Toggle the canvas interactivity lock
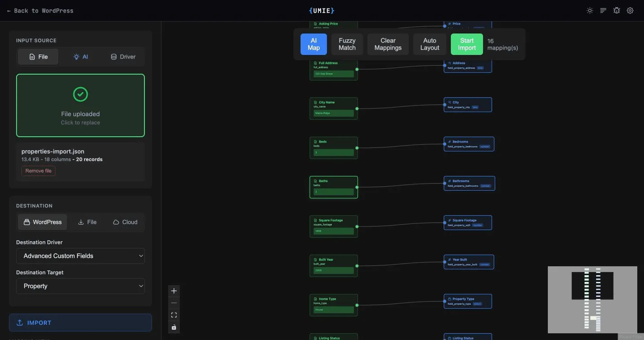The image size is (644, 340). tap(174, 327)
